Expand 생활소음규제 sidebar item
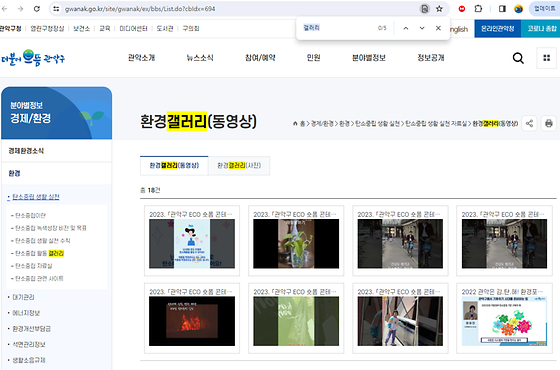This screenshot has height=370, width=560. [29, 360]
